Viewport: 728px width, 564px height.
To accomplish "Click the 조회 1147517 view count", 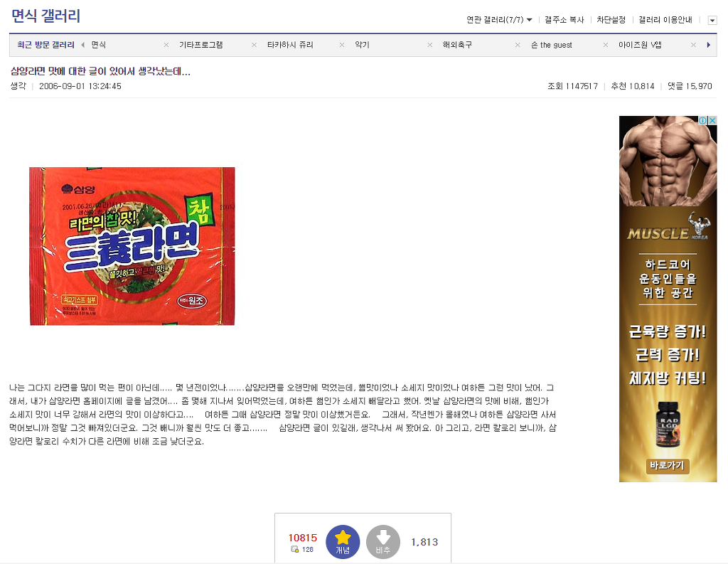I will pos(572,86).
